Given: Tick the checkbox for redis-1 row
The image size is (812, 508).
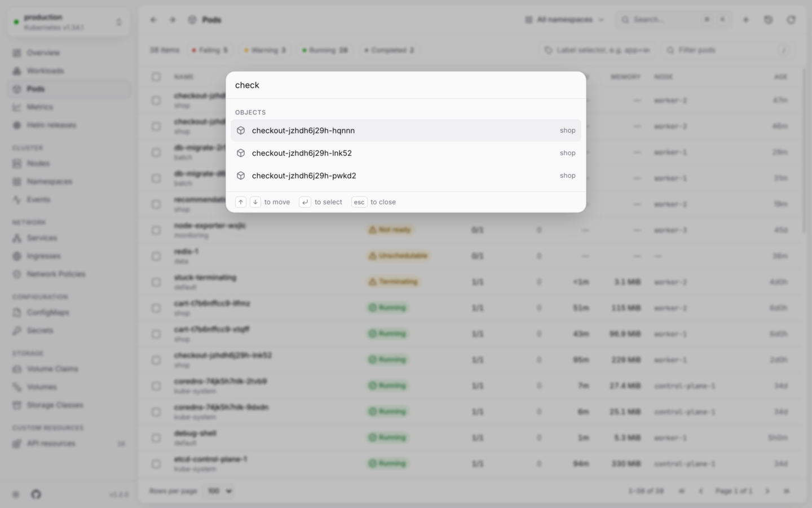Looking at the screenshot, I should (156, 256).
